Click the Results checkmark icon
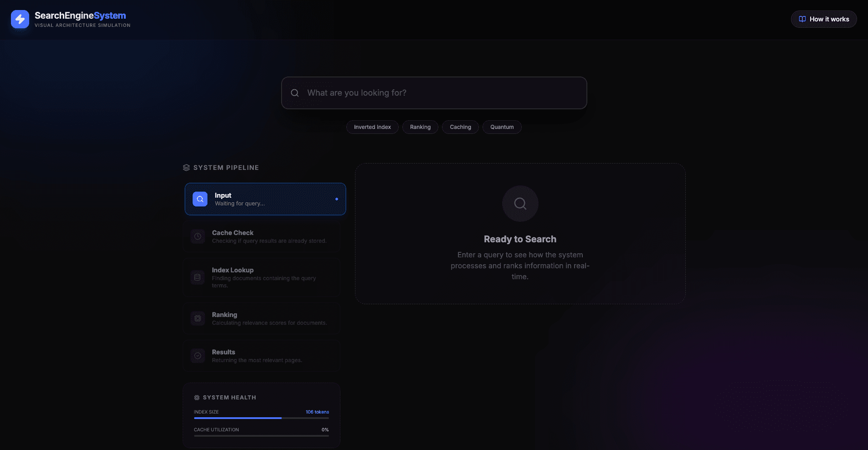Viewport: 868px width, 450px height. tap(198, 356)
